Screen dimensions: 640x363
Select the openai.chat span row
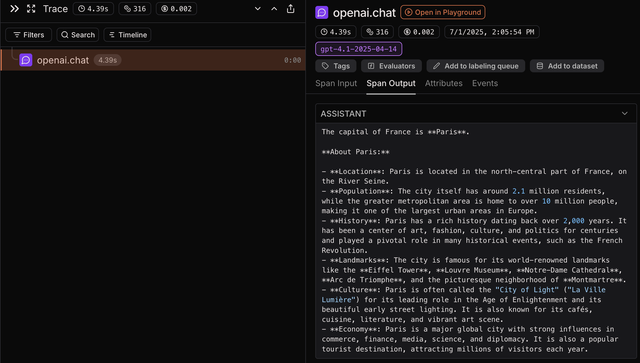click(153, 60)
